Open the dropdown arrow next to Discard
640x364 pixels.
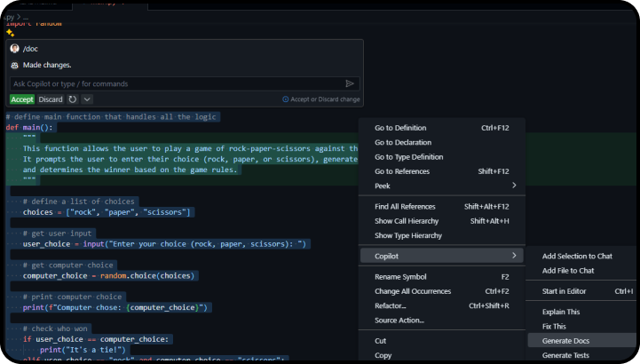coord(87,99)
